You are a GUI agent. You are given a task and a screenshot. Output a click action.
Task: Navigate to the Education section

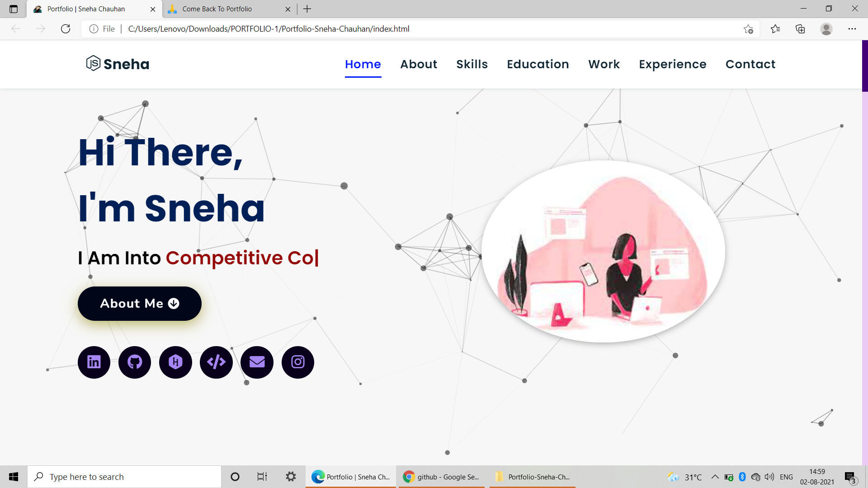(x=538, y=64)
